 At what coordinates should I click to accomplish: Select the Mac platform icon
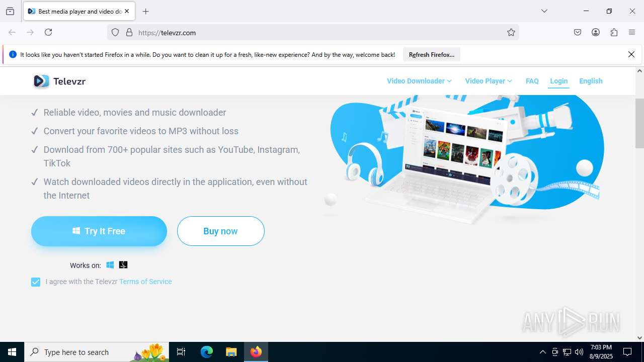coord(123,265)
